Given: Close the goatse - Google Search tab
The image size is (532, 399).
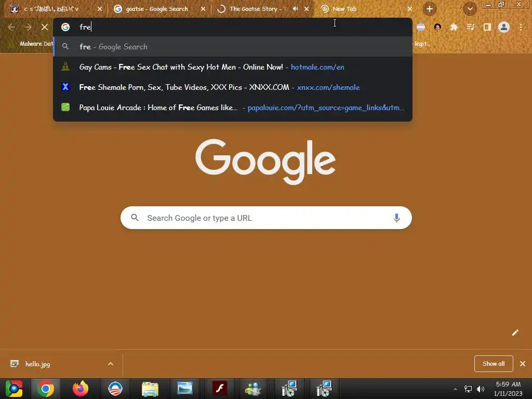Looking at the screenshot, I should coord(203,9).
